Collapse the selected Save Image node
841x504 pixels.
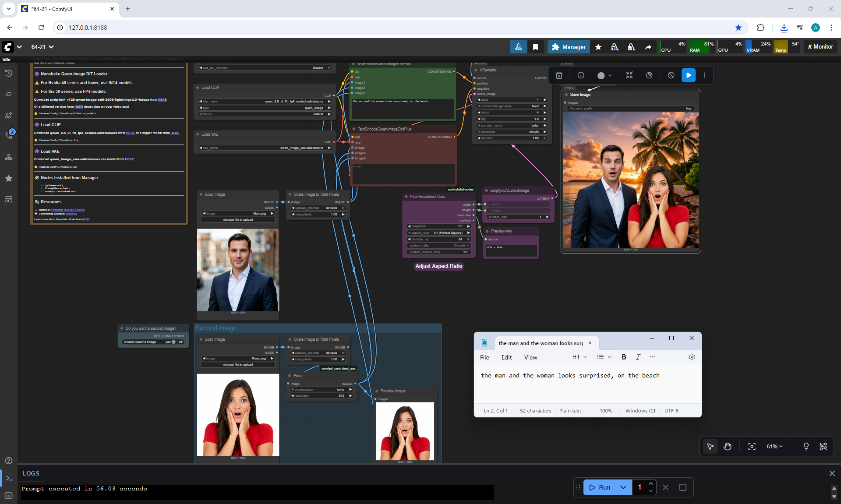click(x=629, y=75)
